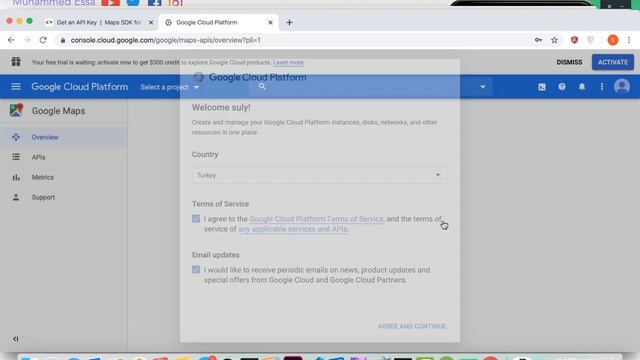640x360 pixels.
Task: Click the APIs list icon
Action: point(16,157)
